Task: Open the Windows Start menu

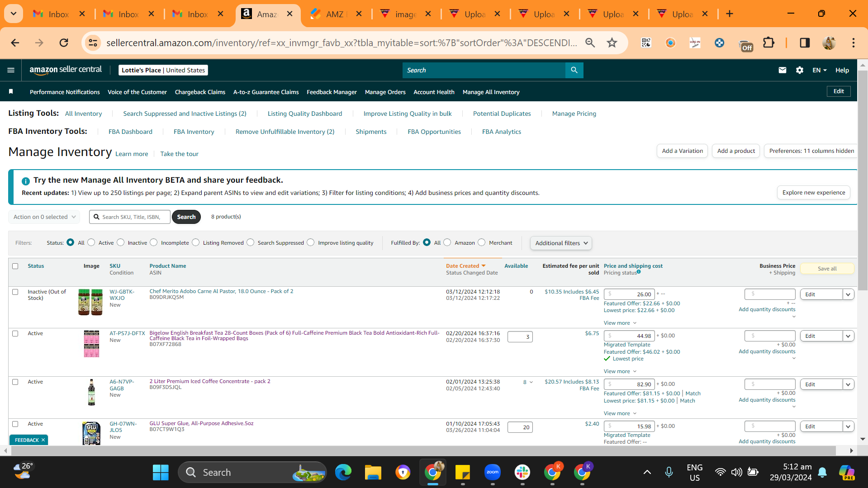Action: click(161, 473)
